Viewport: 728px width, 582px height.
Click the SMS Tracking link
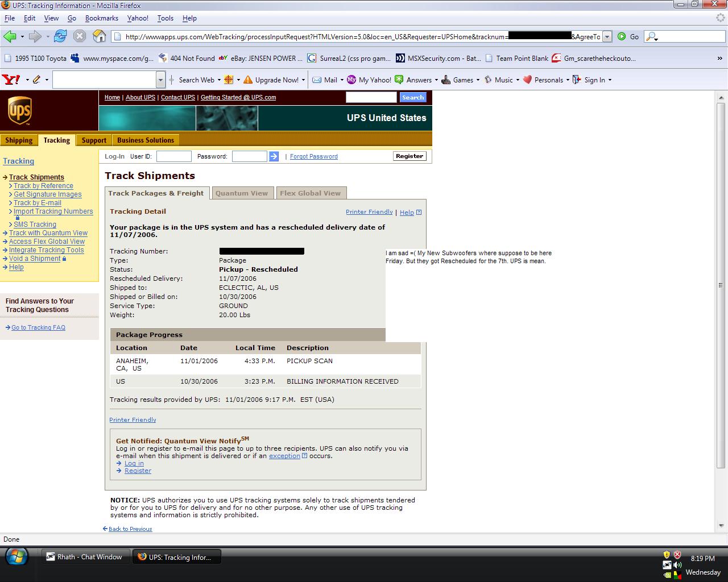pyautogui.click(x=35, y=225)
